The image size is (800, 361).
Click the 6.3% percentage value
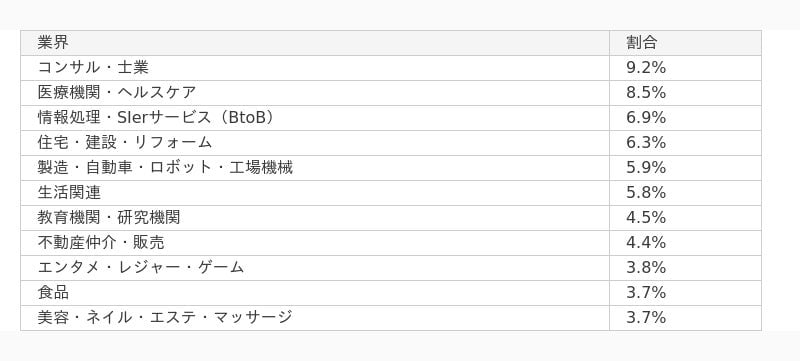point(646,143)
